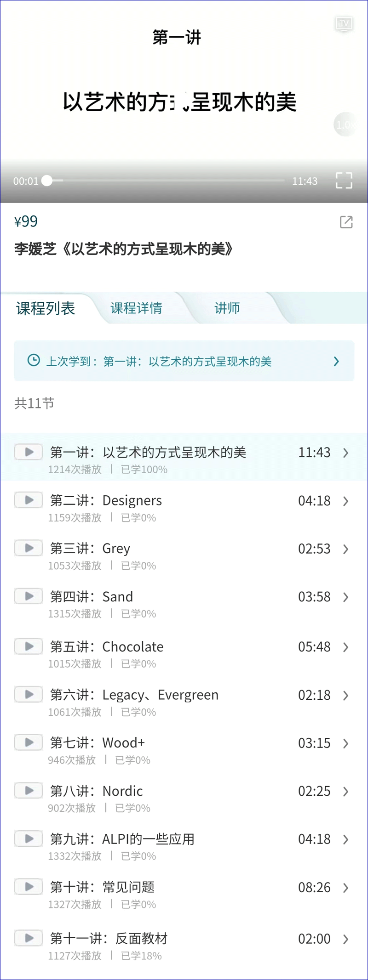The image size is (368, 980).
Task: Click the play icon for 第三讲 Grey
Action: pos(29,548)
